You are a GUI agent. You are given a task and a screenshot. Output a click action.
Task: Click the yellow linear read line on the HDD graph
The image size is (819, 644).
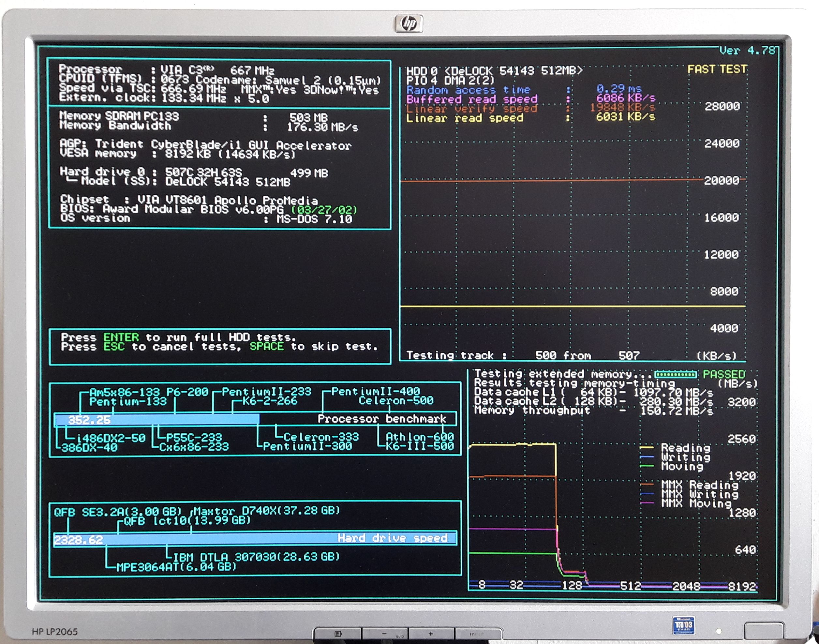tap(573, 307)
